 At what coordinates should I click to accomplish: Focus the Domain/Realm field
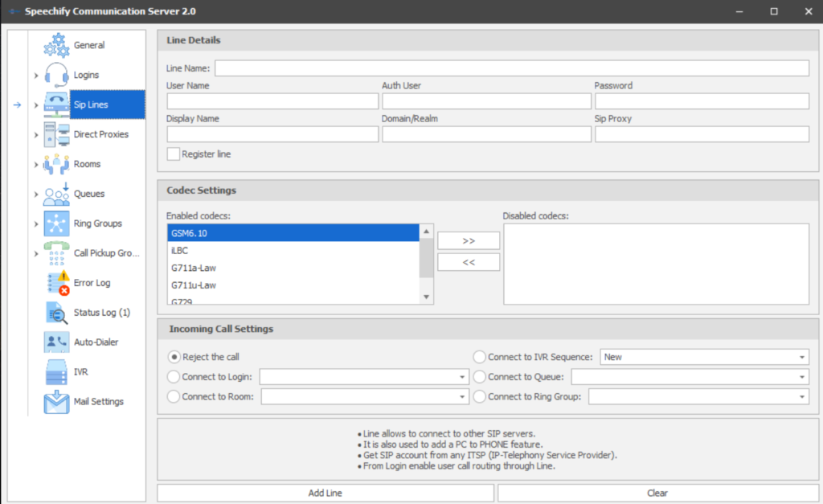coord(486,134)
